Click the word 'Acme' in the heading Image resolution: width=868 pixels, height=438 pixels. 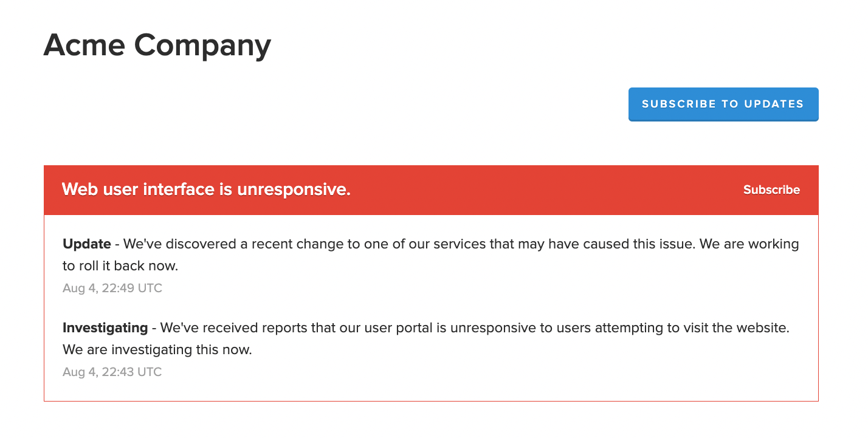click(83, 46)
